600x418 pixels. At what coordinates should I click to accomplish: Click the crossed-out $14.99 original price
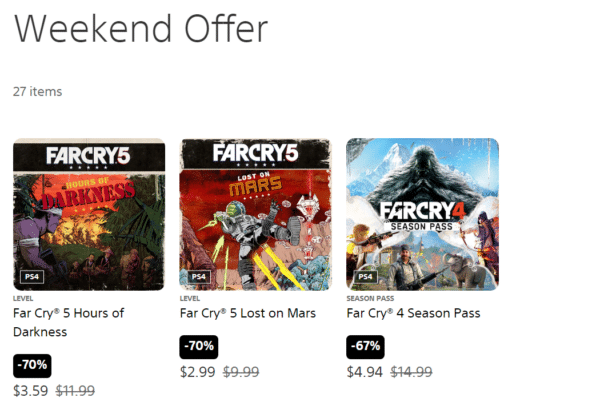(410, 372)
